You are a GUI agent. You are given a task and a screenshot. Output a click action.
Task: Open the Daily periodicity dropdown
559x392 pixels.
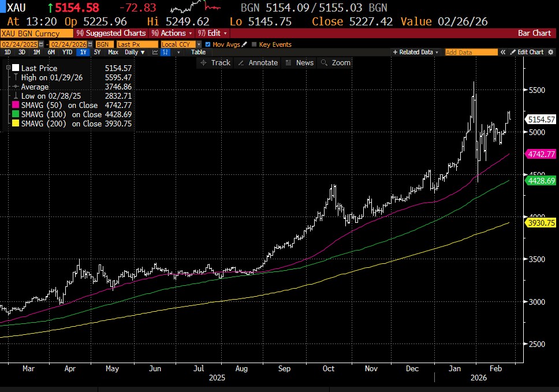tap(135, 53)
